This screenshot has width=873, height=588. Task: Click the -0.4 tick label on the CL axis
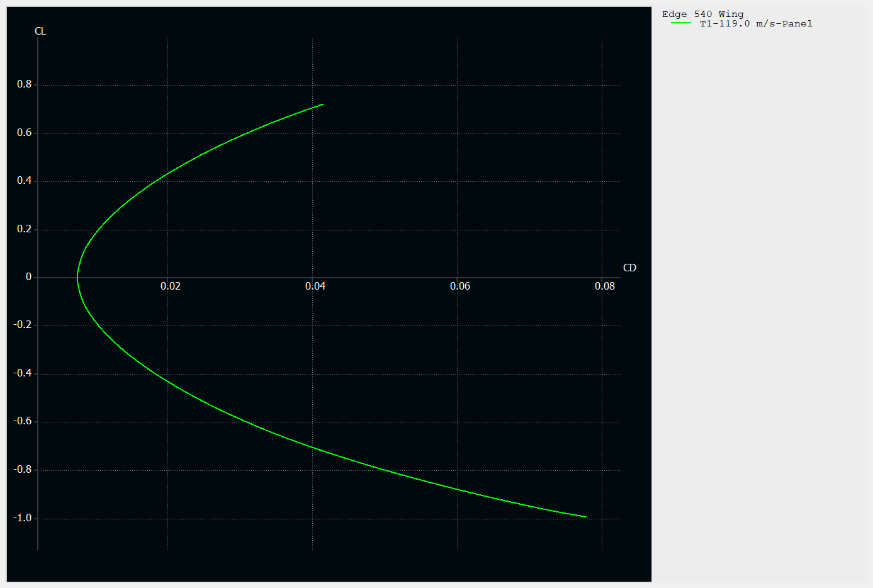click(x=23, y=373)
